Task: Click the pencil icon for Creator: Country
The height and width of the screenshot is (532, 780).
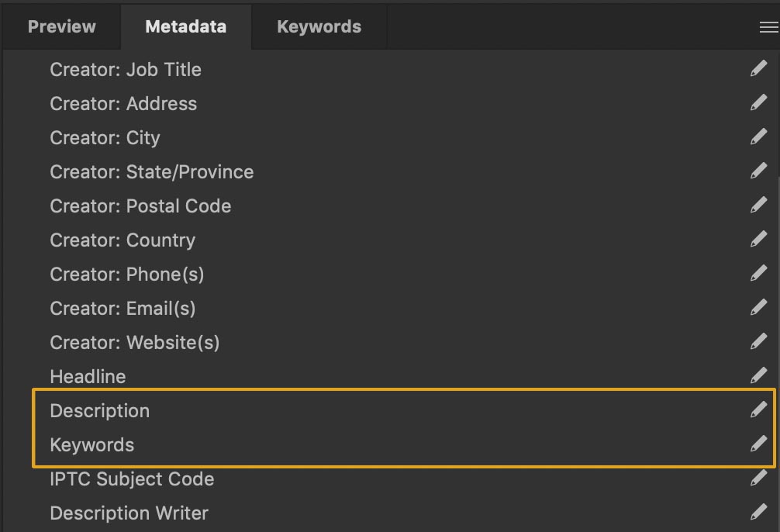Action: point(758,240)
